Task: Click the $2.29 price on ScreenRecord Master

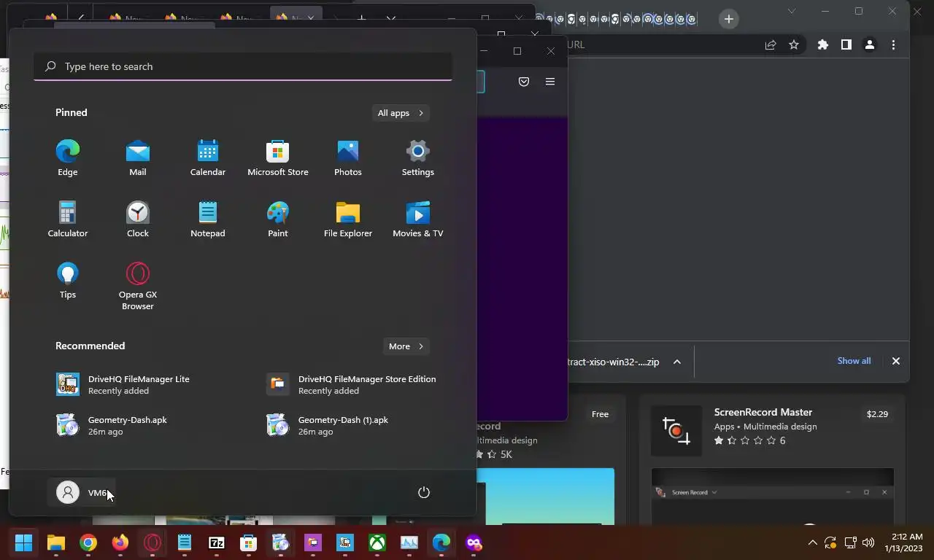Action: tap(877, 414)
